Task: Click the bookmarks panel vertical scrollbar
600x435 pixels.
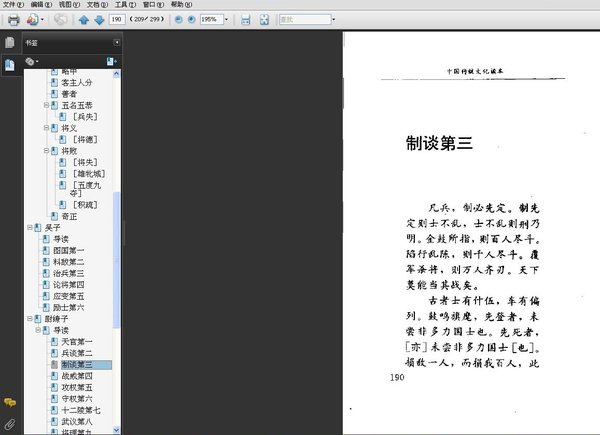Action: point(117,260)
